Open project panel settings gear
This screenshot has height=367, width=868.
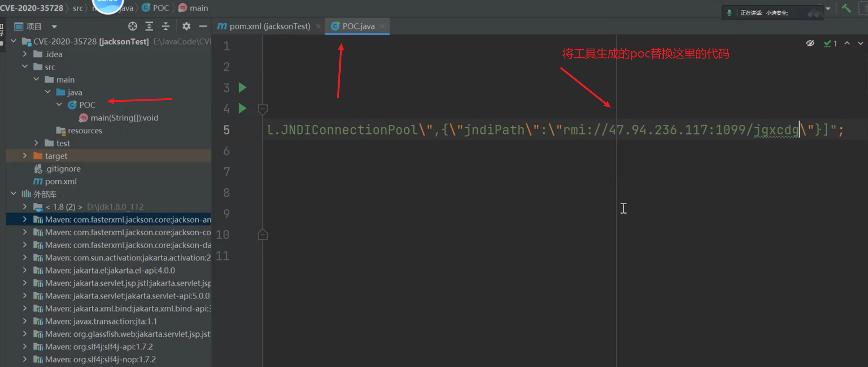pyautogui.click(x=186, y=26)
